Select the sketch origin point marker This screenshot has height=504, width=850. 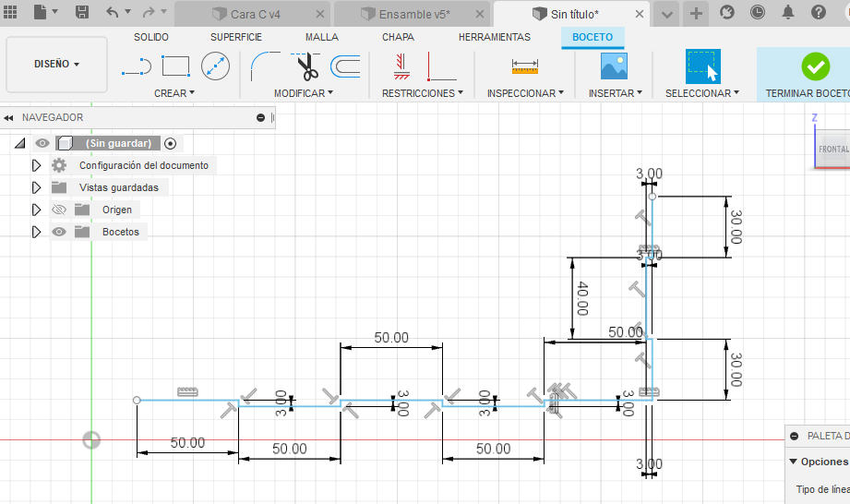91,440
